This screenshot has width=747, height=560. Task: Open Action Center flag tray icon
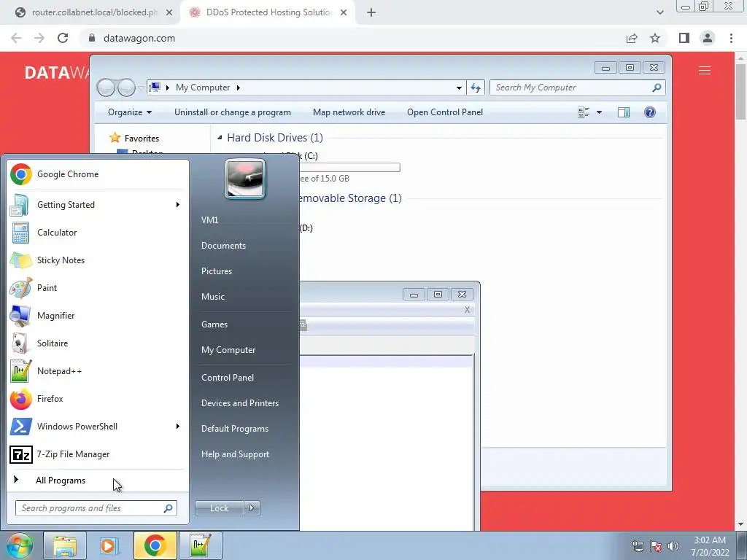656,546
